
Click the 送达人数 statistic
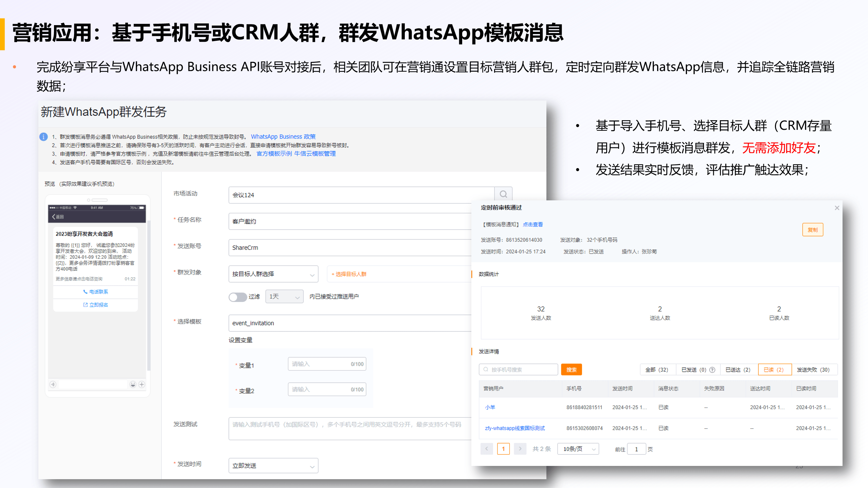tap(660, 313)
